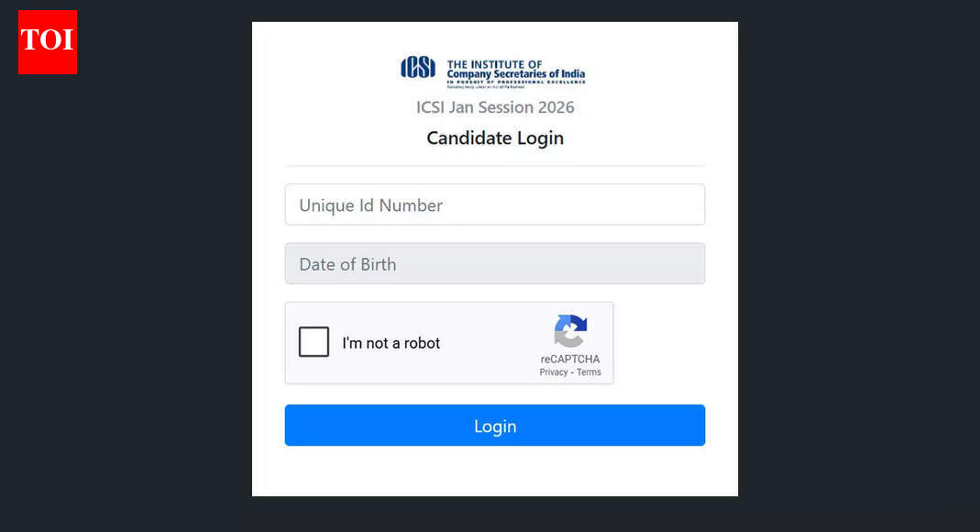This screenshot has width=980, height=532.
Task: Tick the reCAPTCHA verification checkbox
Action: point(314,341)
